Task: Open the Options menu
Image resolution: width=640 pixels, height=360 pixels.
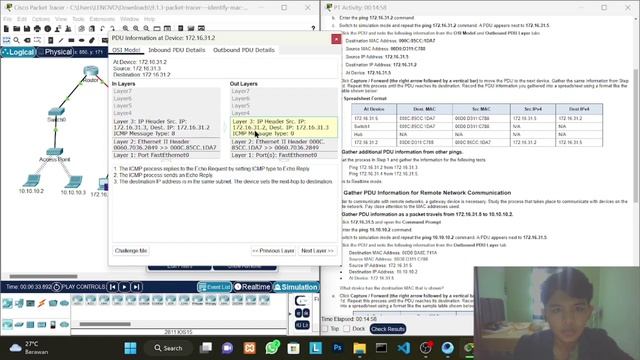Action: point(40,19)
